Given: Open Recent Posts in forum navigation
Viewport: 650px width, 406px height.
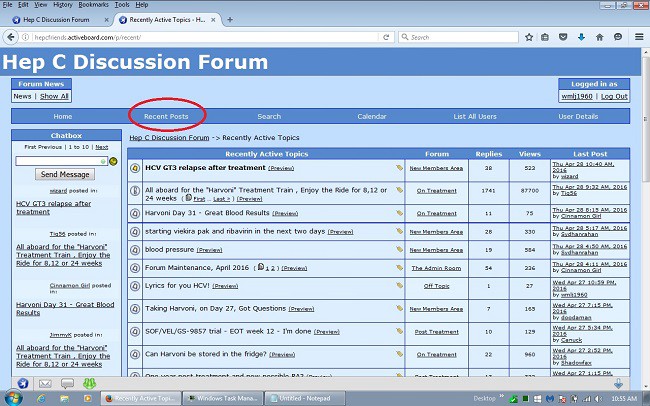Looking at the screenshot, I should (165, 117).
